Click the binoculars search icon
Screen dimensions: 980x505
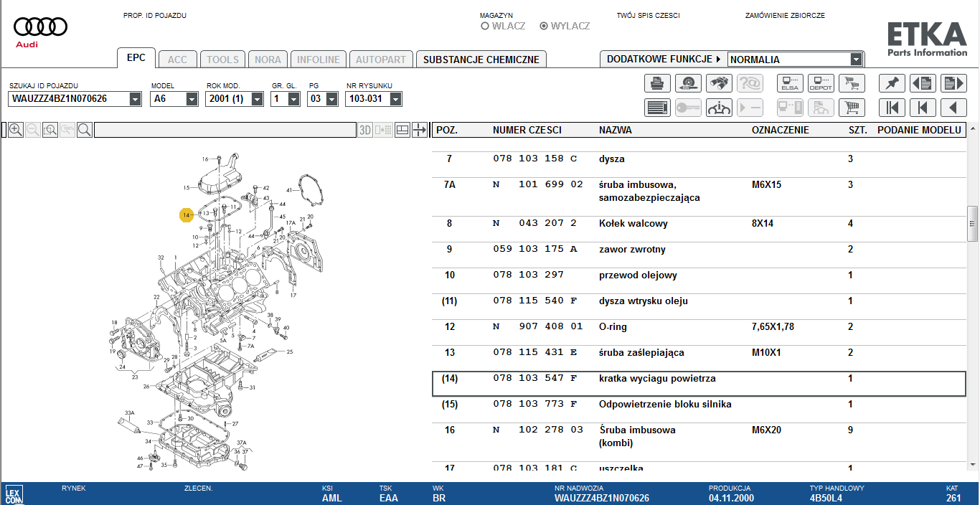[719, 83]
